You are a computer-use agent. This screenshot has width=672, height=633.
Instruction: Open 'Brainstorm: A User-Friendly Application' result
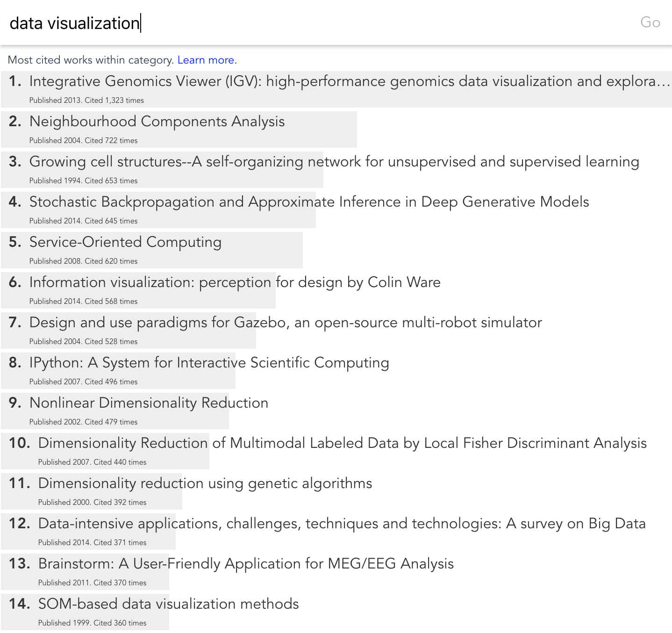[x=246, y=564]
